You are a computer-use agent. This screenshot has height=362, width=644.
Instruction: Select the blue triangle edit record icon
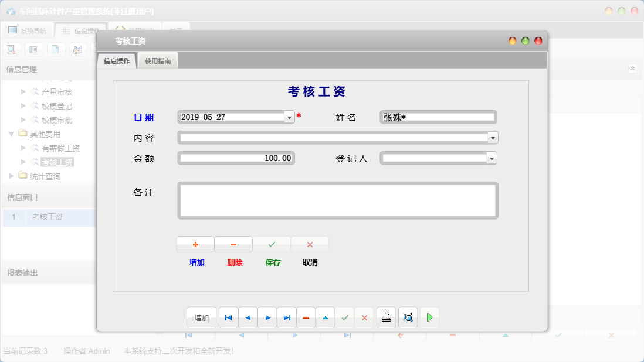(x=326, y=317)
